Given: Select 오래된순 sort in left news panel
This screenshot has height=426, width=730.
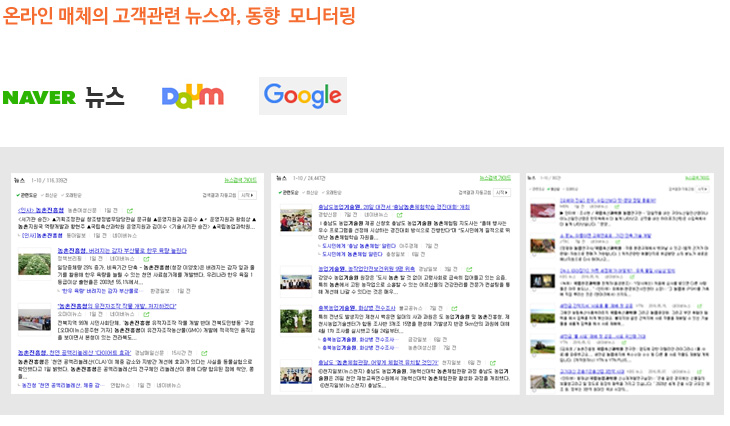Looking at the screenshot, I should click(x=71, y=196).
